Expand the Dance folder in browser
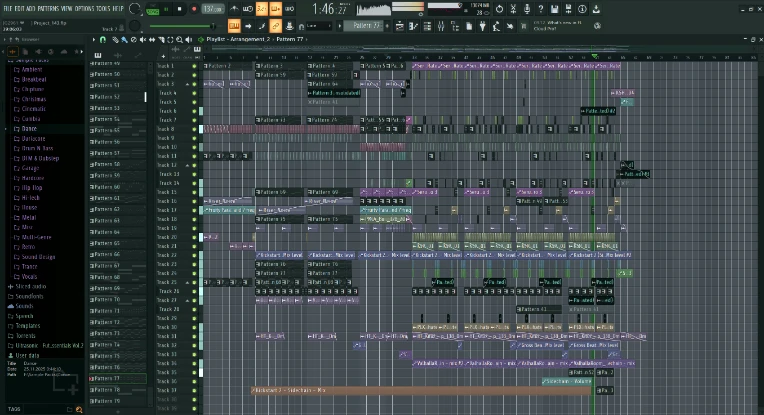The image size is (764, 415). click(28, 128)
